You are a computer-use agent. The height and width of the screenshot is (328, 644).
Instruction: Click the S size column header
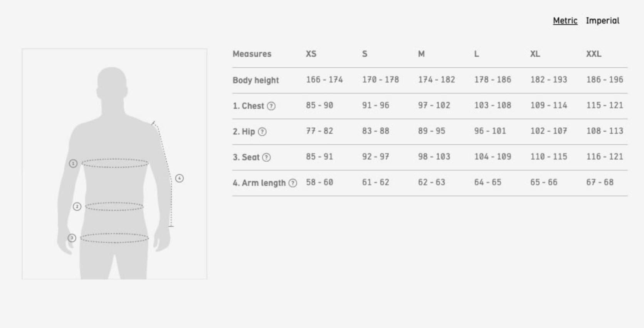pyautogui.click(x=365, y=54)
